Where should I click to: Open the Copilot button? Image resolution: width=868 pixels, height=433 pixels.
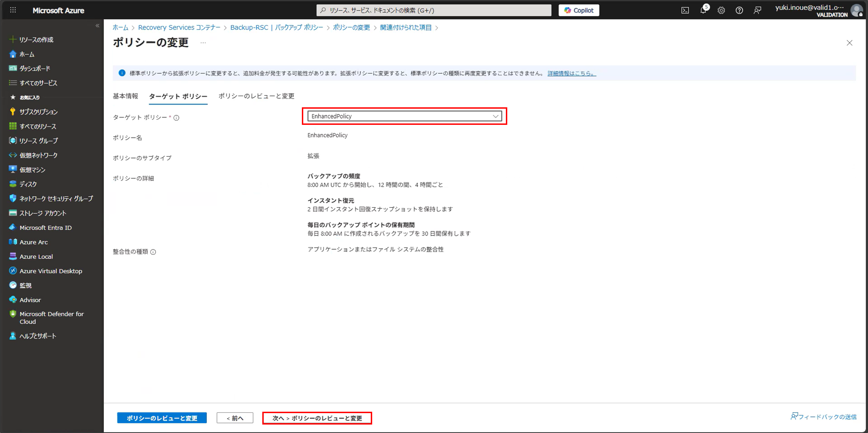point(579,10)
